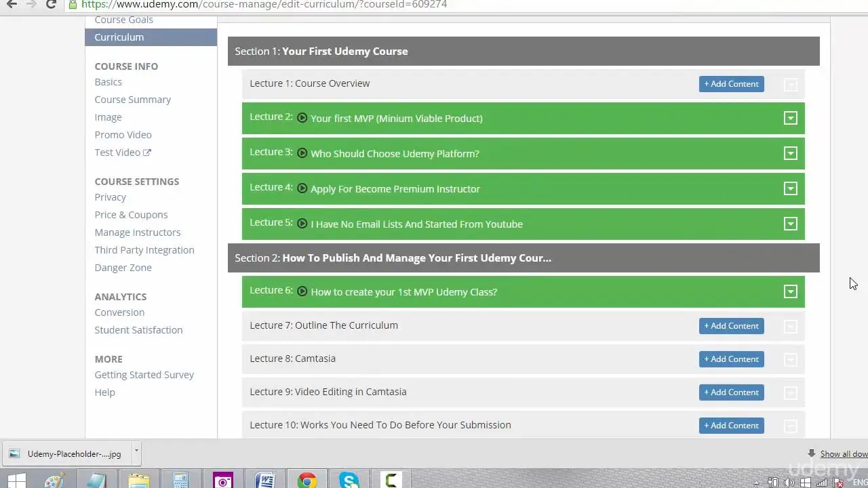Open Camtasia from taskbar
Viewport: 868px width, 488px height.
click(391, 481)
